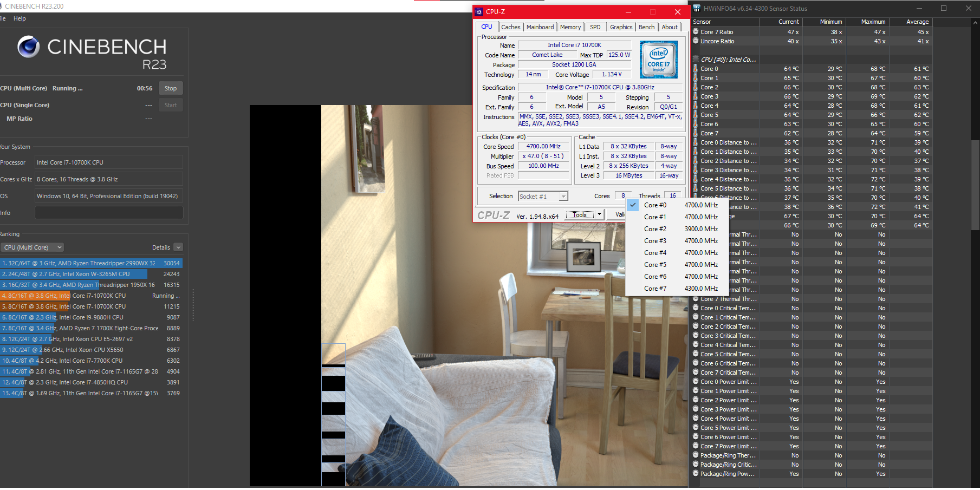
Task: Click thermometer icon of Core 6 row reading 63 °C
Action: point(696,124)
